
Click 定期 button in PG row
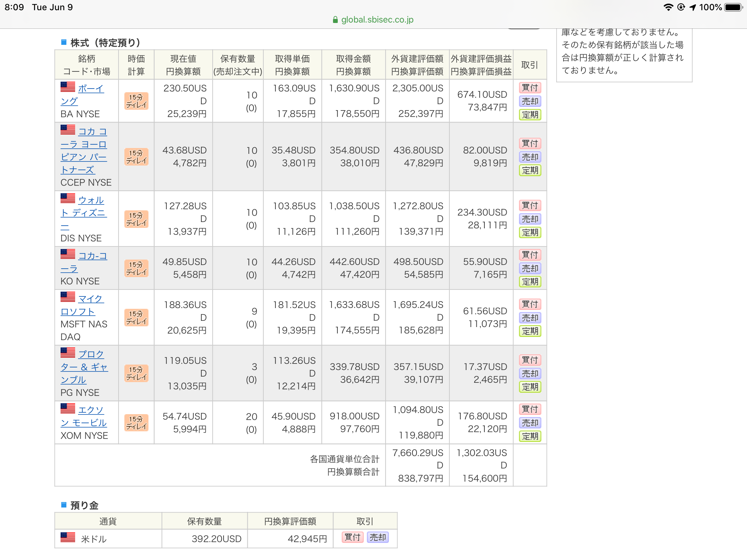click(530, 387)
